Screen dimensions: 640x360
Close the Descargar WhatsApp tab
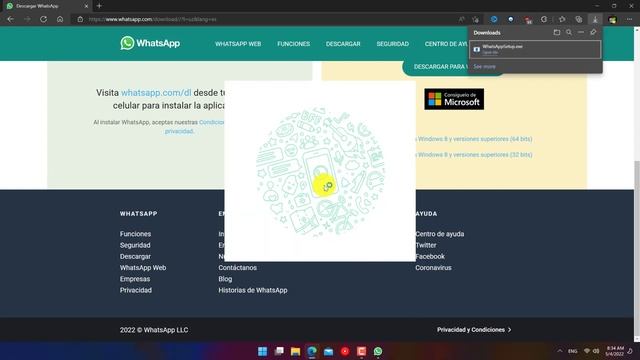(86, 6)
